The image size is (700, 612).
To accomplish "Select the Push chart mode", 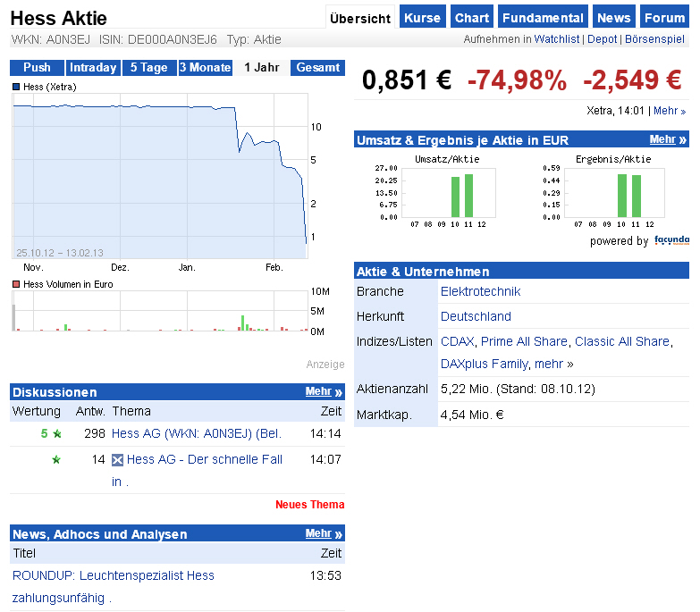I will [37, 67].
